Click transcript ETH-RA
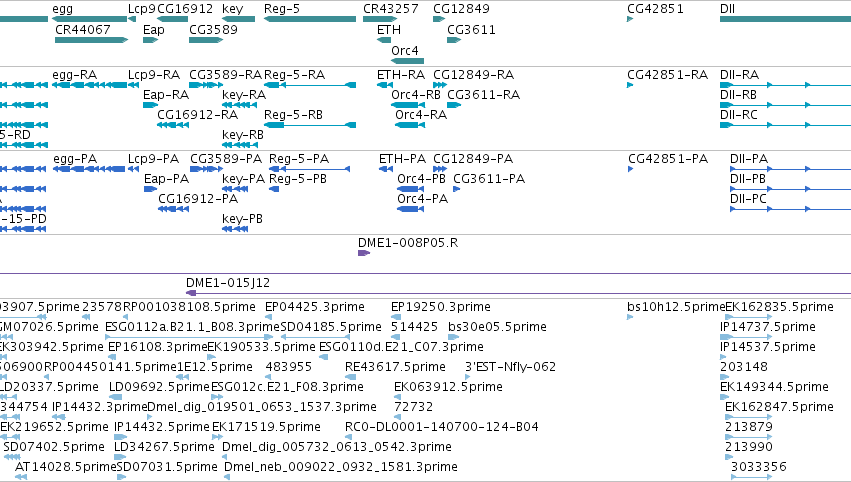The width and height of the screenshot is (851, 482). point(401,75)
